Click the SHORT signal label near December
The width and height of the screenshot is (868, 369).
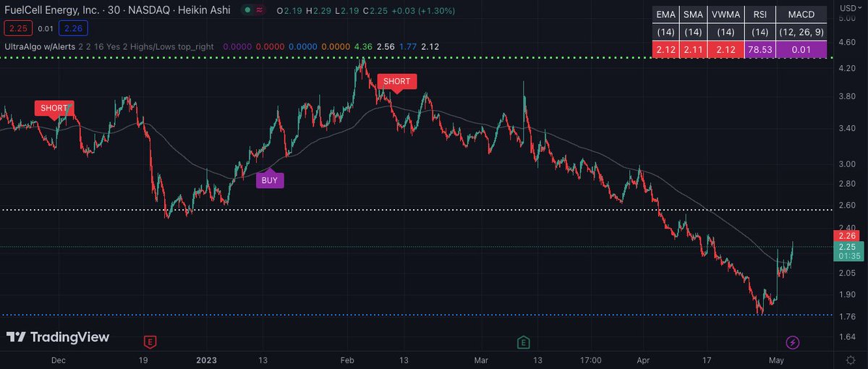[x=54, y=109]
